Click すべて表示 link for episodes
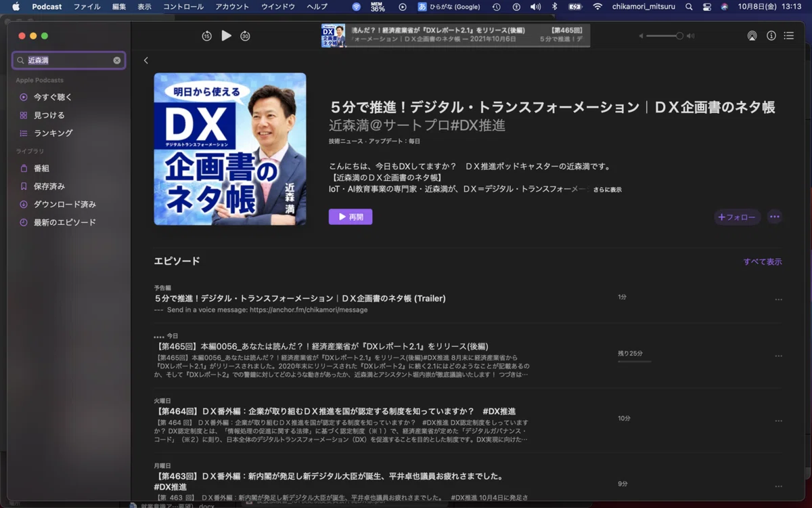This screenshot has height=508, width=812. [x=763, y=261]
